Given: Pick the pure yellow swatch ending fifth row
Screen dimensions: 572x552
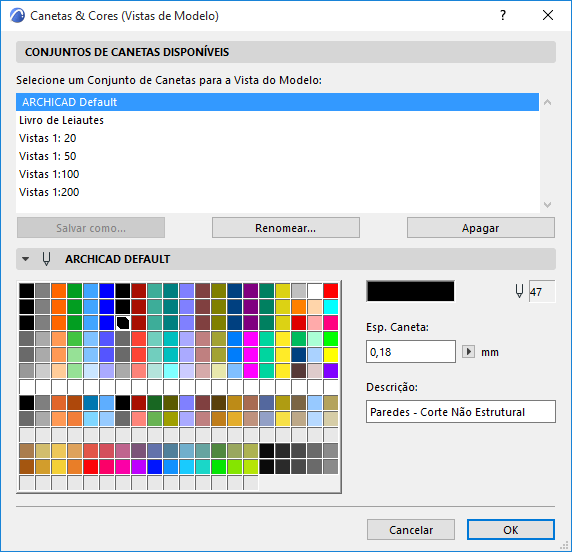Looking at the screenshot, I should (331, 355).
